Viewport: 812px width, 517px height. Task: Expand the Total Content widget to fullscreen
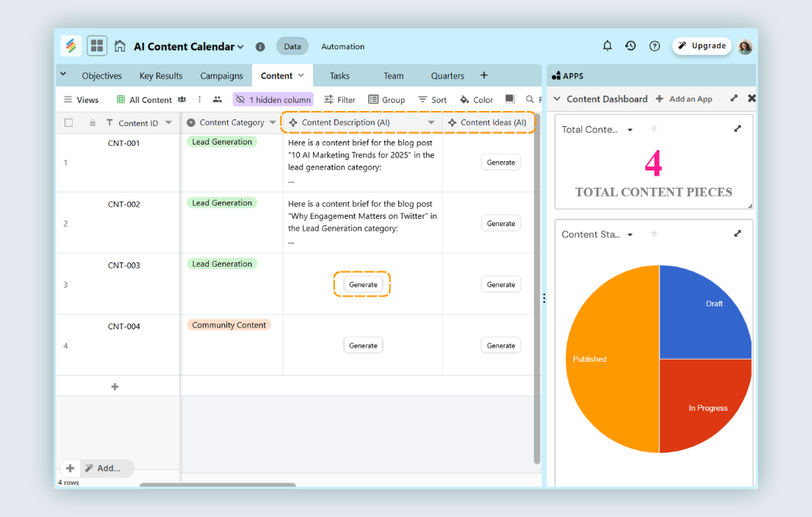[737, 129]
